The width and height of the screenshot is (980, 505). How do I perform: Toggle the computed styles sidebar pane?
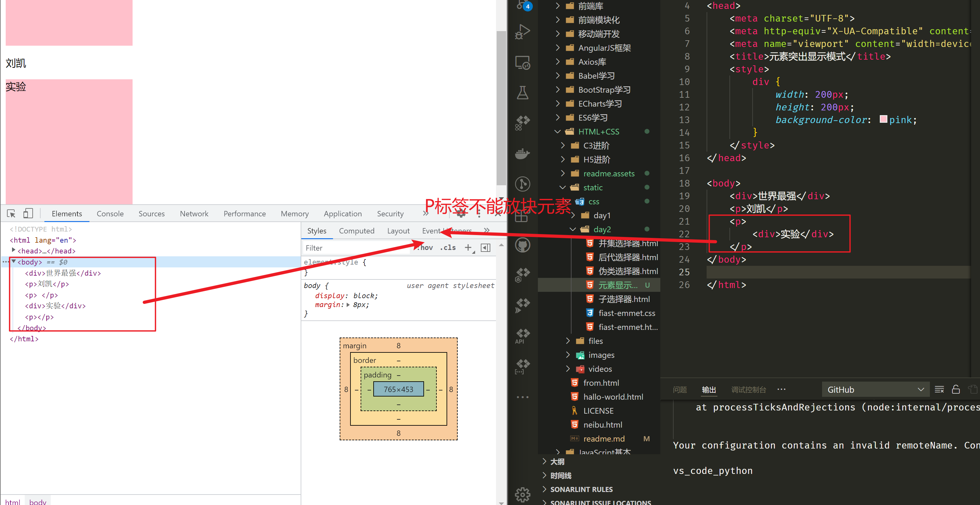[486, 248]
